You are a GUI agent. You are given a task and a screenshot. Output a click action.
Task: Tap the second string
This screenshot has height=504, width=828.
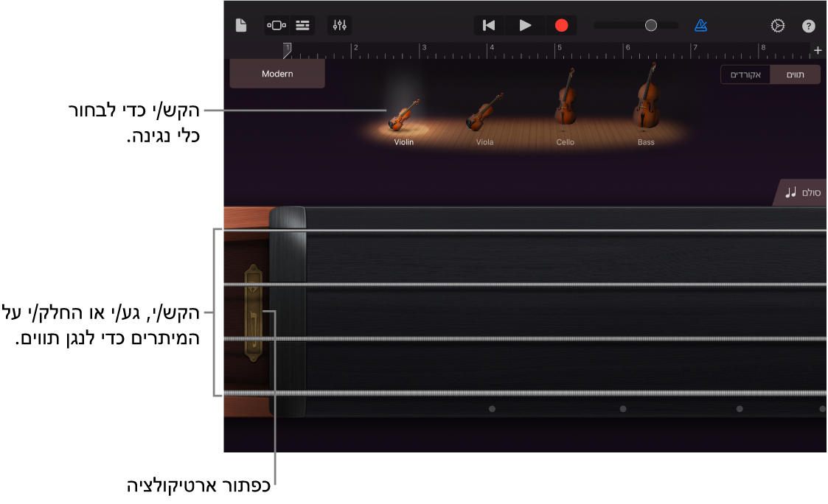pos(526,284)
